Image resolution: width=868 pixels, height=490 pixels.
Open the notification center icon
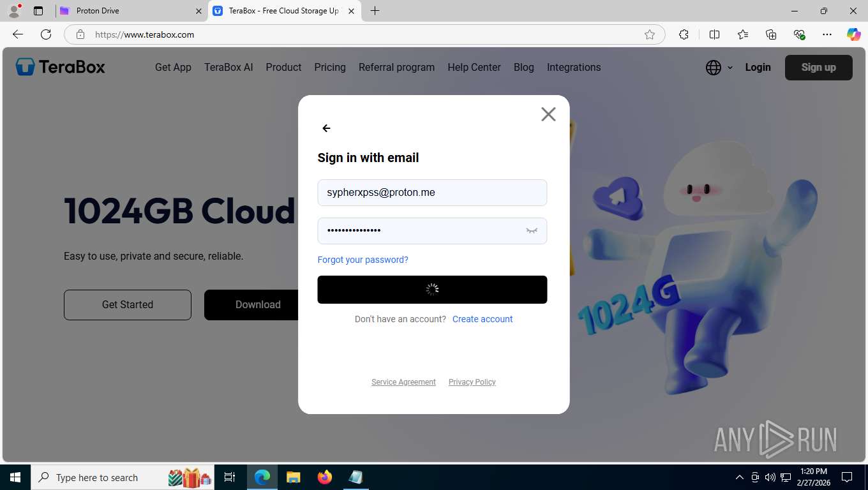(x=847, y=477)
